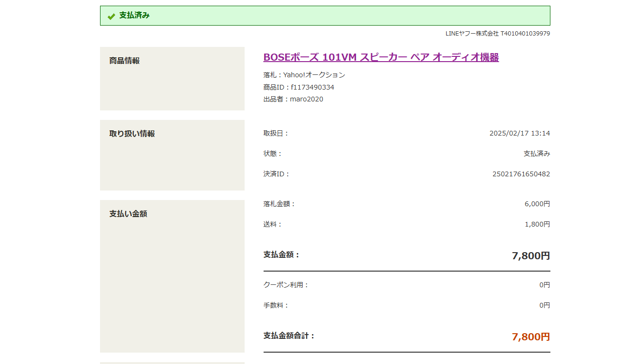Click the クーポン利用 label
The width and height of the screenshot is (640, 364).
pyautogui.click(x=286, y=285)
